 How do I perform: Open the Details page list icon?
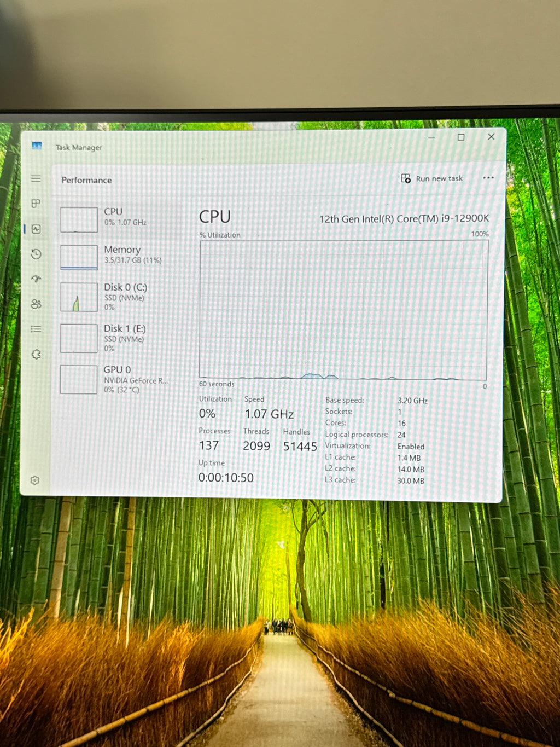tap(36, 329)
